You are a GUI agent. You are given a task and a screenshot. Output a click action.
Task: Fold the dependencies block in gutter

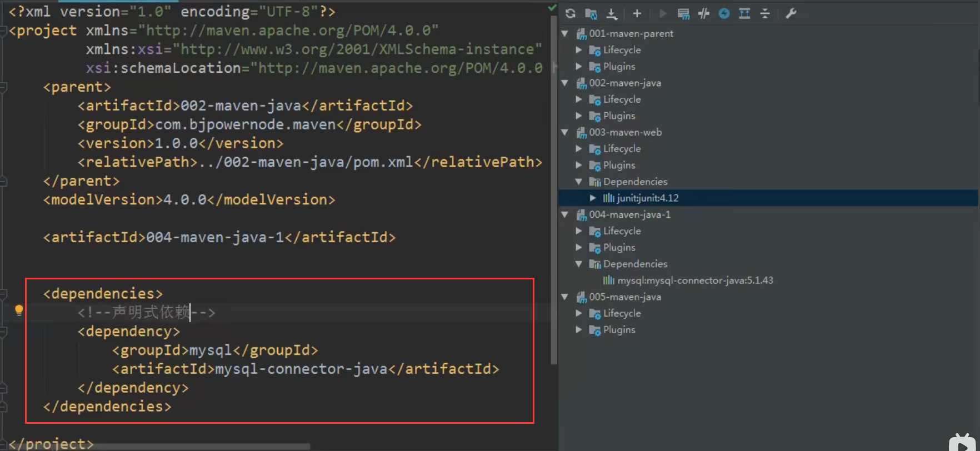tap(3, 294)
